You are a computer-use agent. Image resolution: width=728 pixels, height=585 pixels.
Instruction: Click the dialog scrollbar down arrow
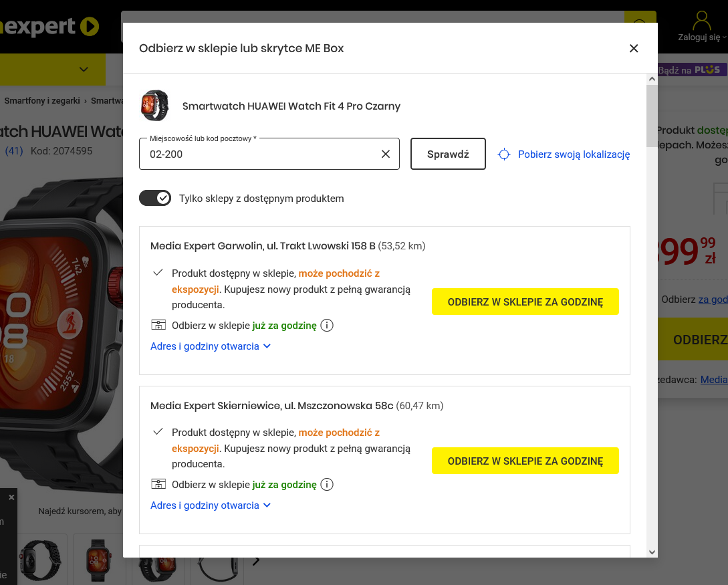pyautogui.click(x=652, y=552)
